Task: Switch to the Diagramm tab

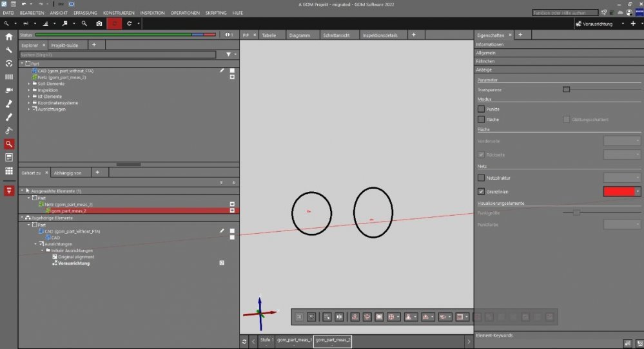Action: coord(299,35)
